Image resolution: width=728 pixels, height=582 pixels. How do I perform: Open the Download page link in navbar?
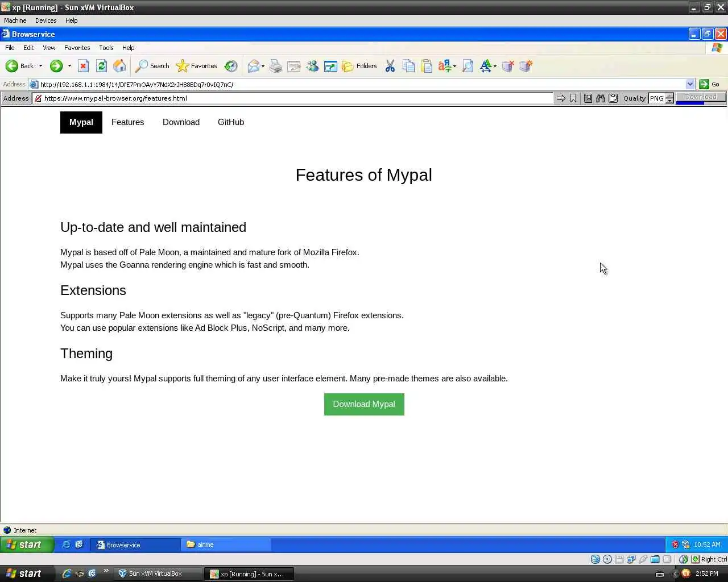tap(181, 122)
